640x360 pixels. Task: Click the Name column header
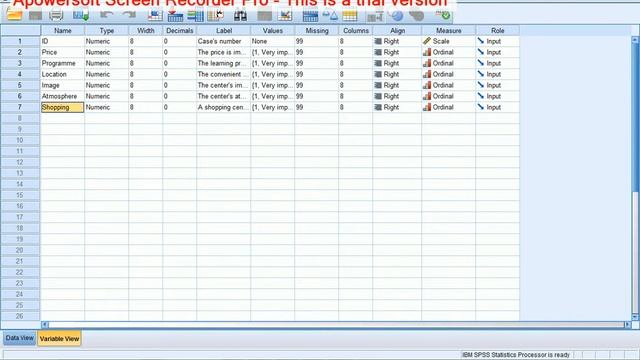click(62, 31)
